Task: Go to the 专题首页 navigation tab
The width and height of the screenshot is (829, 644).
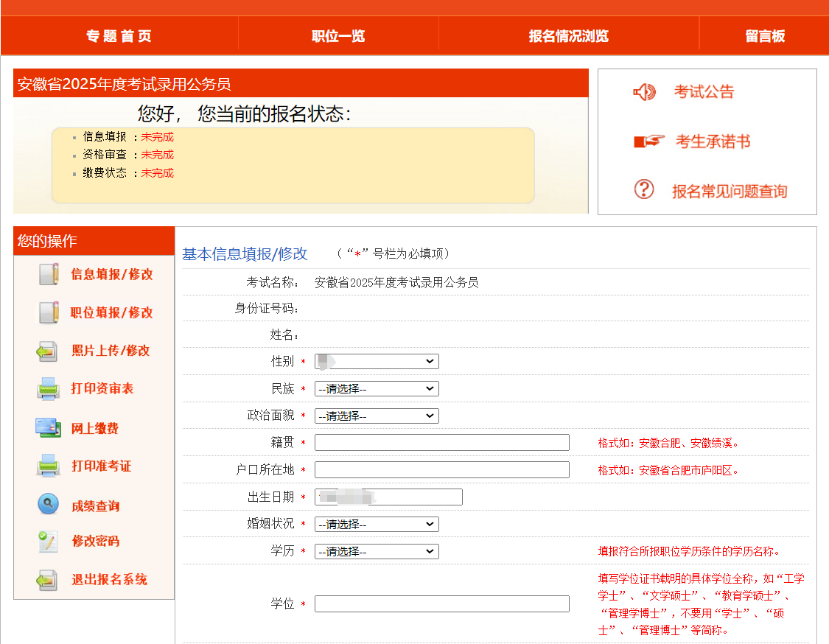Action: point(119,36)
